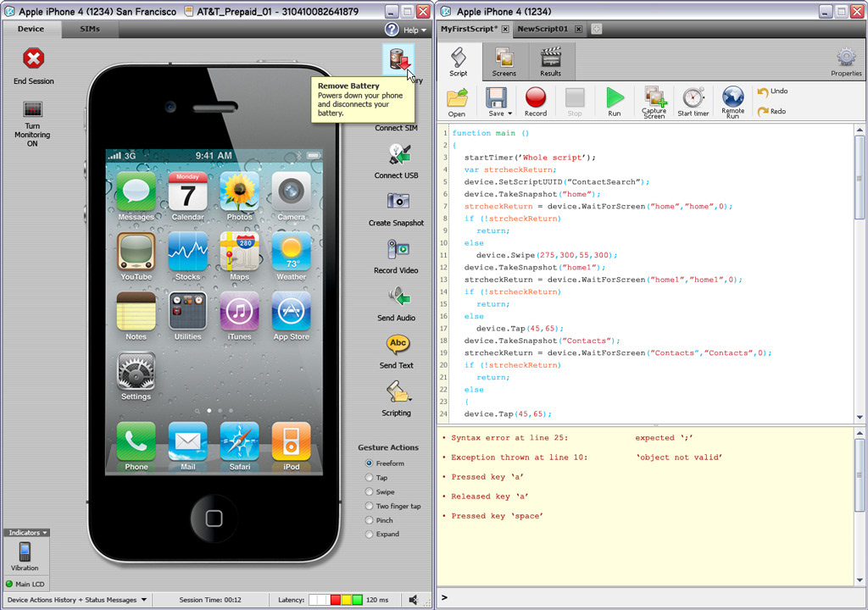The height and width of the screenshot is (610, 868).
Task: Click the iPhone physical home button
Action: pyautogui.click(x=214, y=518)
